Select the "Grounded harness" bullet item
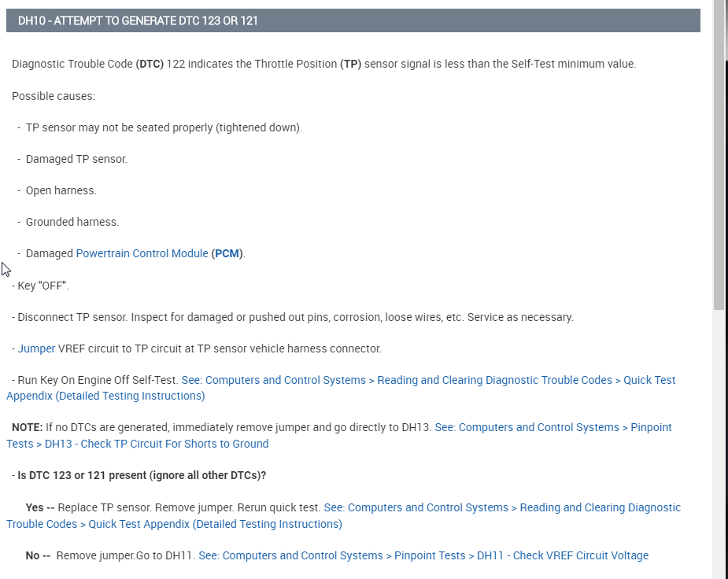The height and width of the screenshot is (579, 728). tap(72, 223)
